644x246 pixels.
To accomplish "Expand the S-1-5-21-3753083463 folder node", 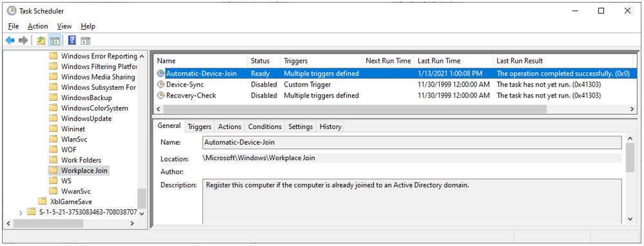I will (x=21, y=212).
